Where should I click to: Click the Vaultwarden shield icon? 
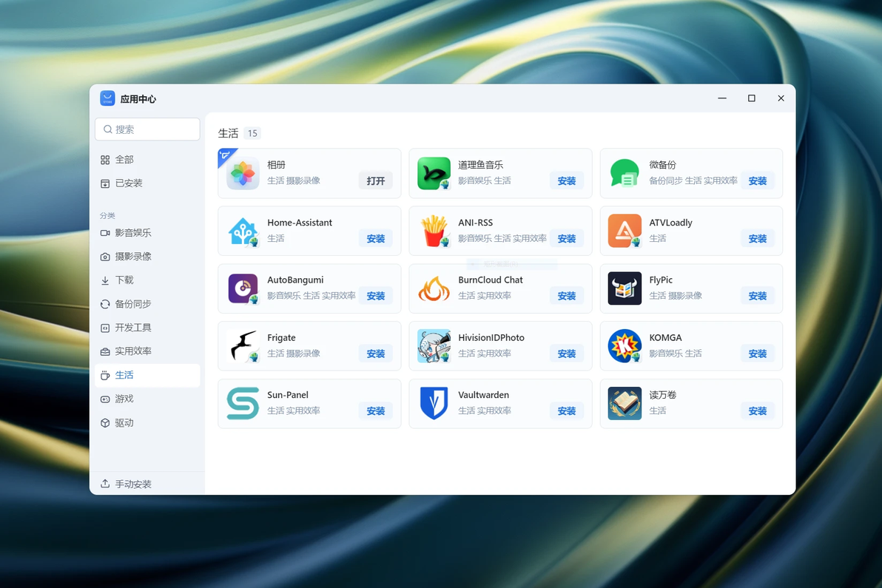click(x=434, y=404)
